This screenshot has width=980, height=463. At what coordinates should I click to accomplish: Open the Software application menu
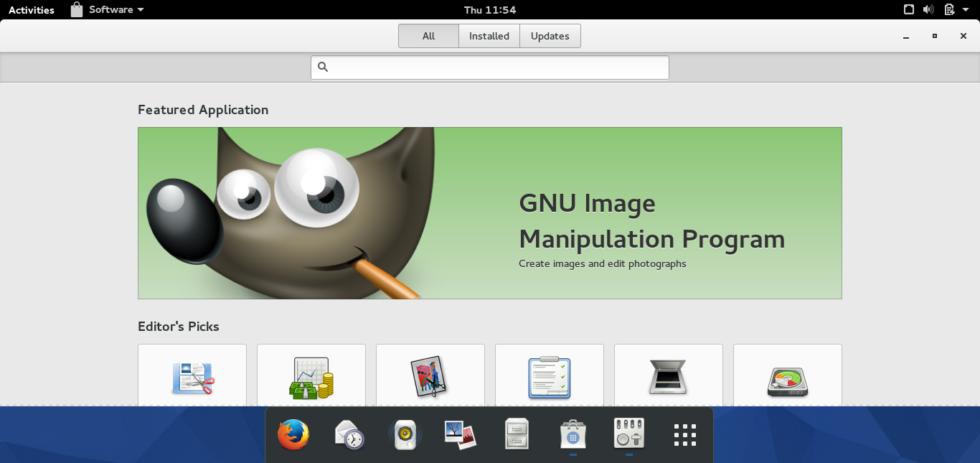(x=107, y=9)
